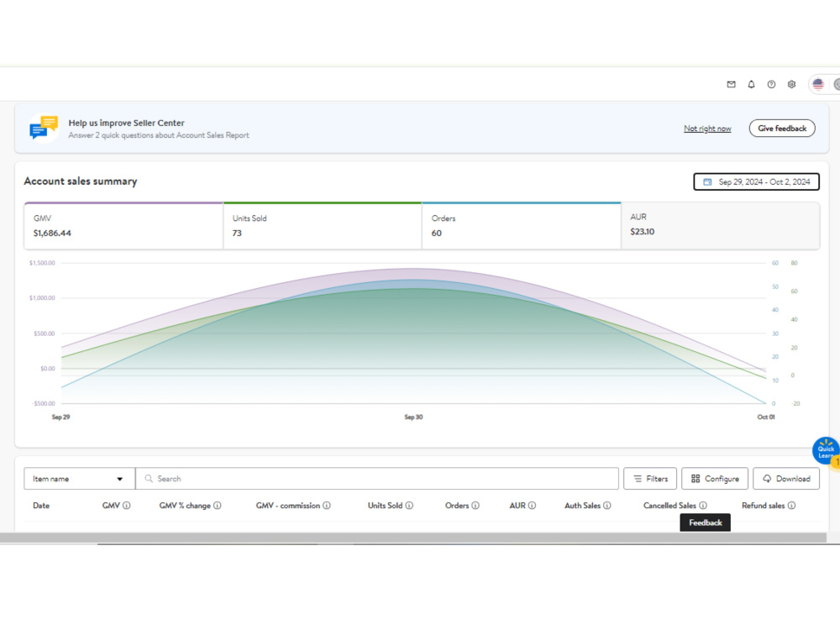The height and width of the screenshot is (630, 840).
Task: Open the Filters button
Action: click(650, 479)
